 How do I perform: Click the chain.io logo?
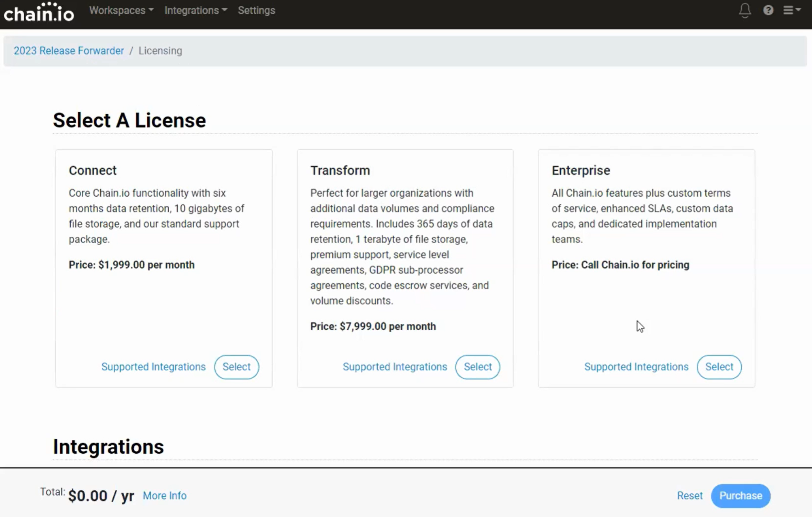click(x=39, y=13)
